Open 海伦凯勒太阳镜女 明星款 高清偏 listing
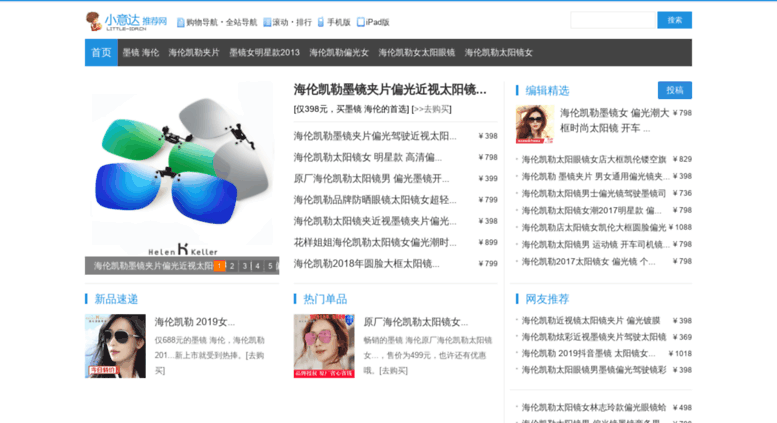777x423 pixels. click(x=367, y=157)
